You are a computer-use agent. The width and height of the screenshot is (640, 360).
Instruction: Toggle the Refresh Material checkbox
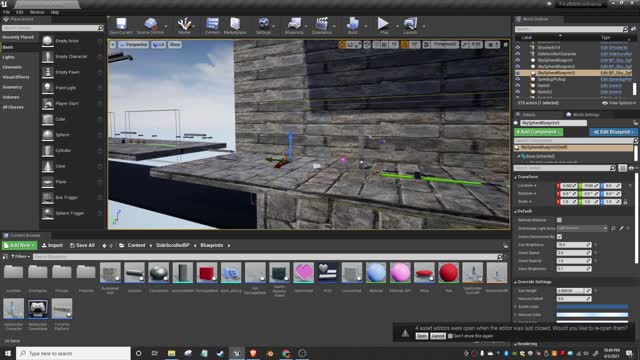point(559,220)
